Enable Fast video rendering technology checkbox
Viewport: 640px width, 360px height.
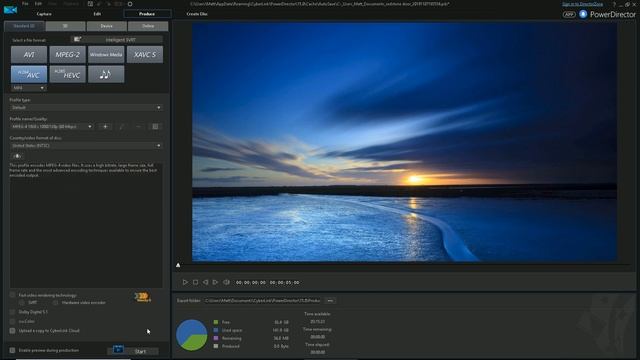[x=13, y=295]
